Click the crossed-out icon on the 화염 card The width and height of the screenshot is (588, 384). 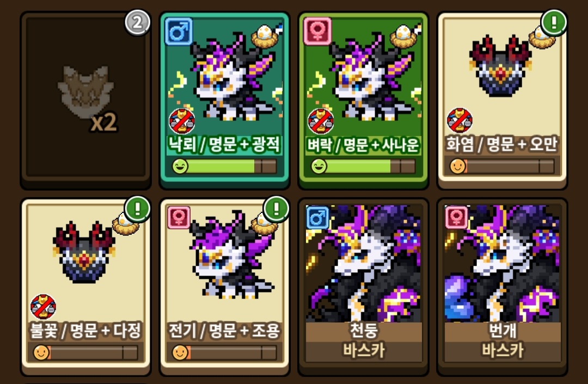(x=460, y=120)
